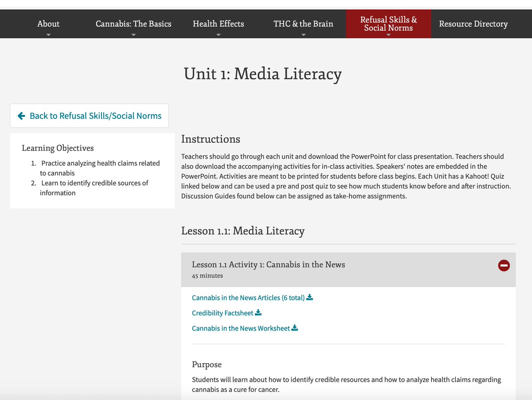Expand dropdown arrow under Cannabis: The Basics
The width and height of the screenshot is (532, 400).
[133, 35]
